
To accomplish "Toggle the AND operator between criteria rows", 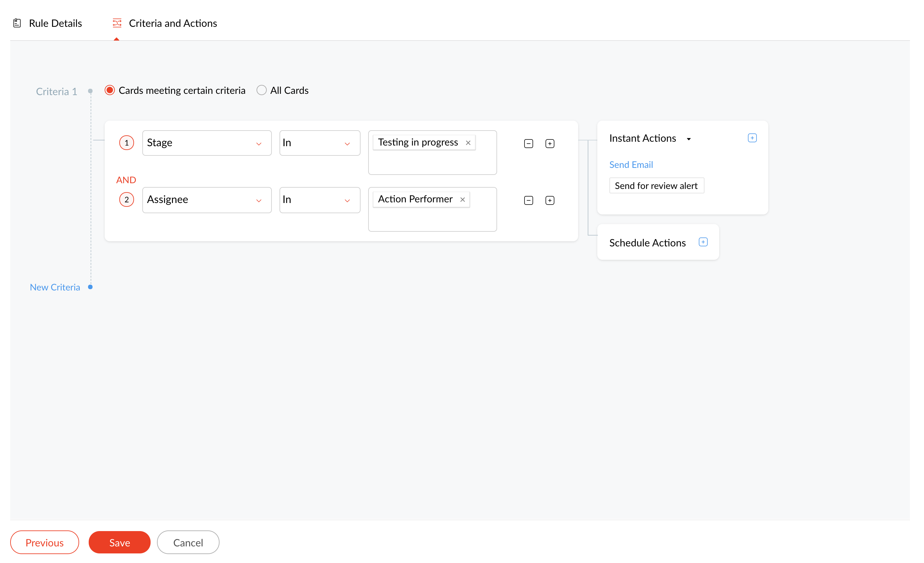I will tap(126, 180).
